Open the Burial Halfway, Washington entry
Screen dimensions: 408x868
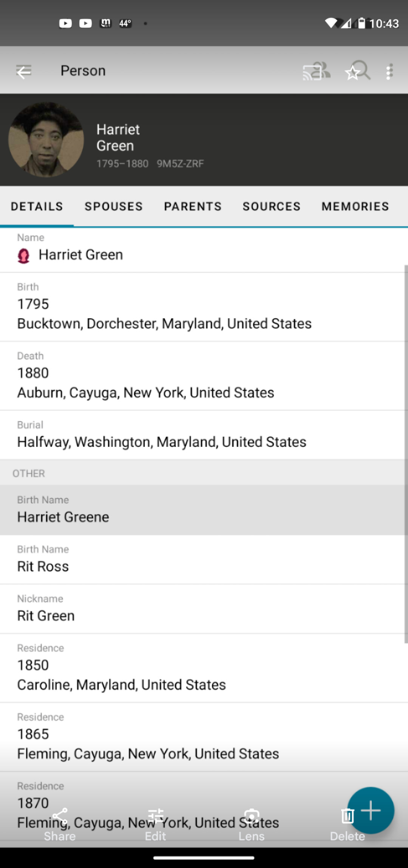coord(162,442)
